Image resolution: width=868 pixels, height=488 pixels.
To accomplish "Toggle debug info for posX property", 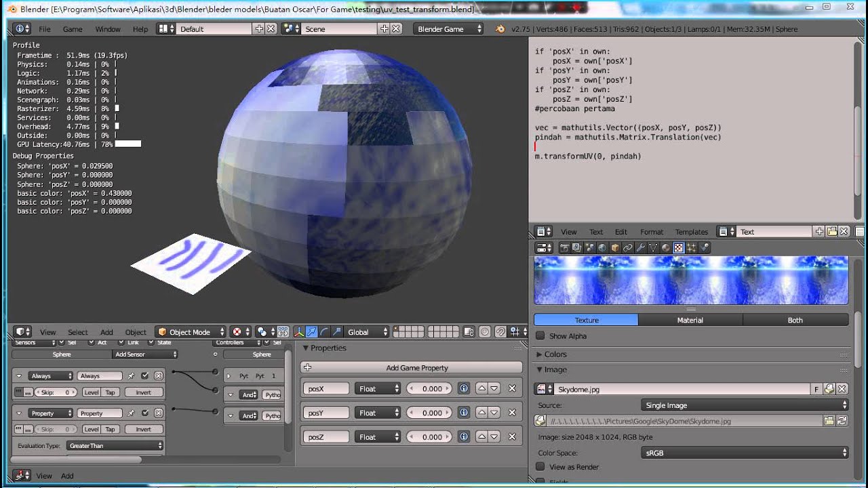I will click(x=464, y=388).
